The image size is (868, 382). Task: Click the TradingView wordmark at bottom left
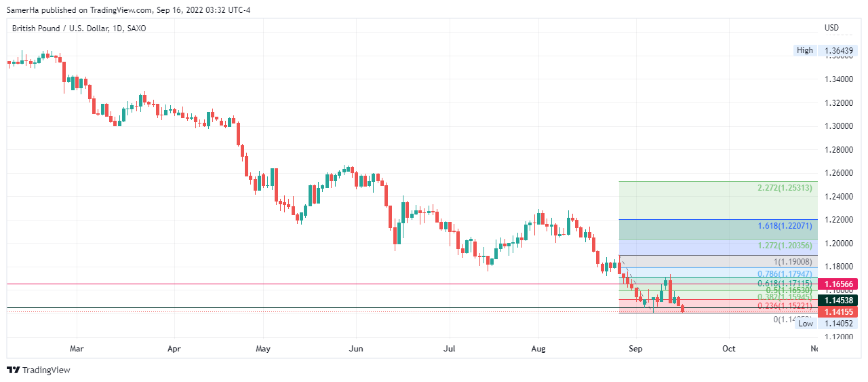pyautogui.click(x=46, y=370)
